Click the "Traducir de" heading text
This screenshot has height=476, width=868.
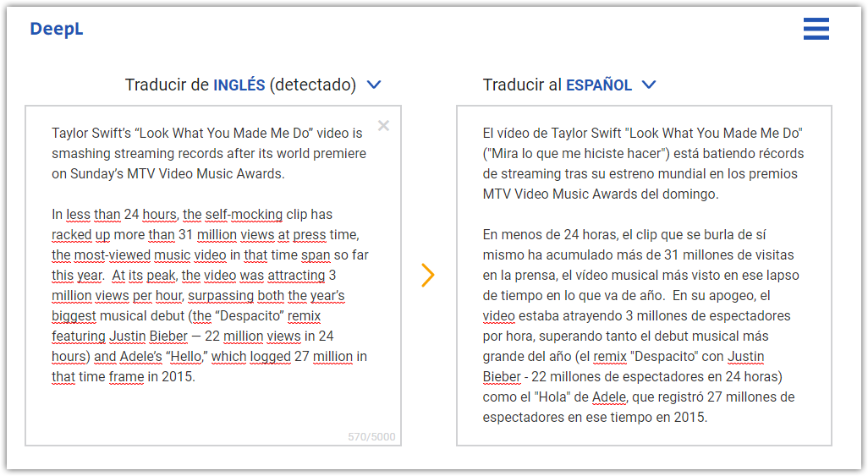click(x=167, y=85)
